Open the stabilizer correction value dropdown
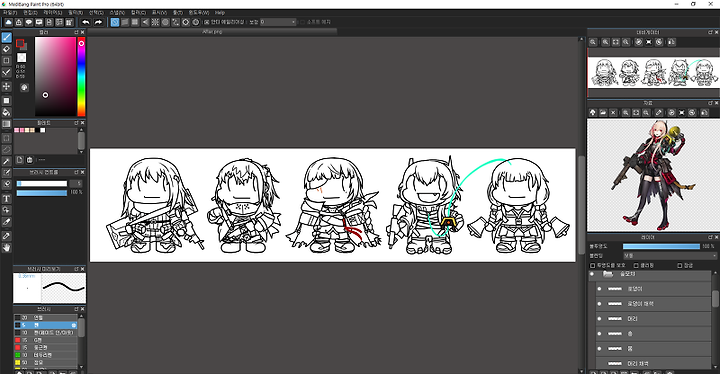This screenshot has width=720, height=374. pyautogui.click(x=278, y=22)
